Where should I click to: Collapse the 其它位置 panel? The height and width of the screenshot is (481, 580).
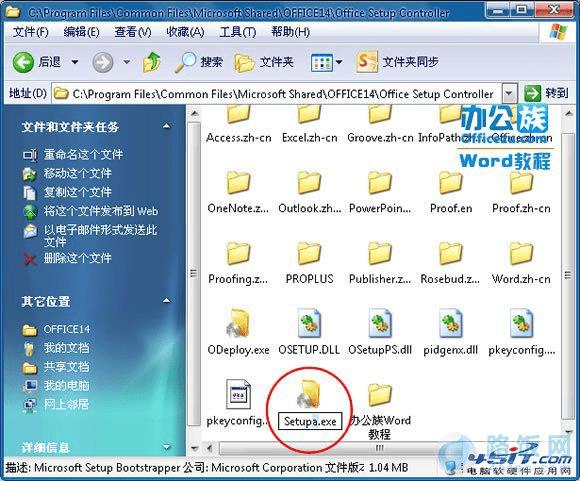coord(166,301)
